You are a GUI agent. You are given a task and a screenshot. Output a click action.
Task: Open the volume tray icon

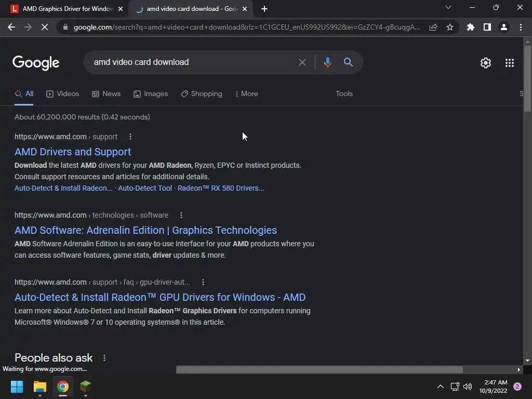click(x=468, y=387)
